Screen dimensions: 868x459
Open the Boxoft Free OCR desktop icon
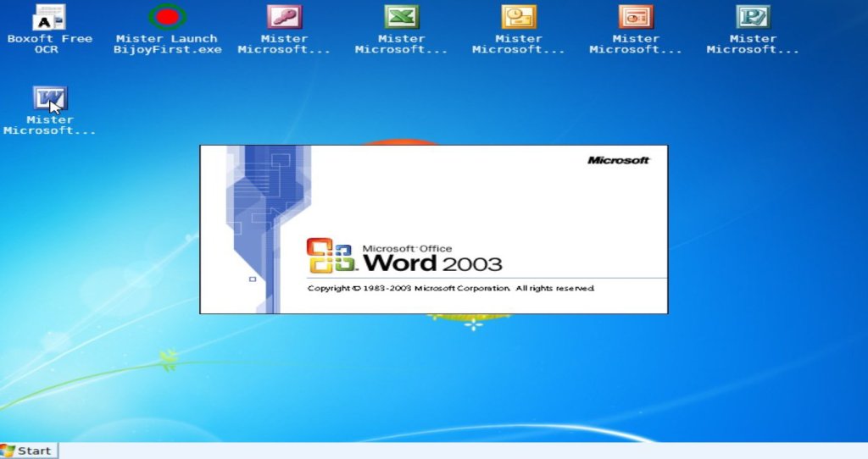49,17
